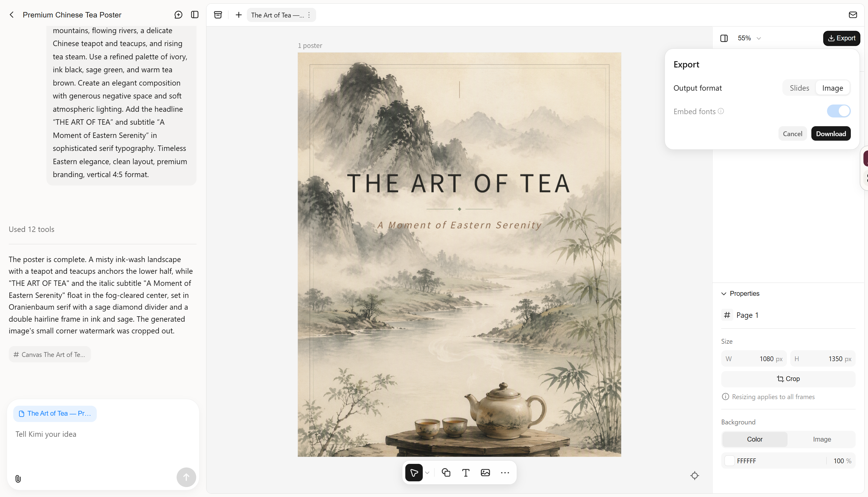The image size is (868, 497).
Task: Open the three-dot menu on The Art of Tea tab
Action: click(x=309, y=15)
